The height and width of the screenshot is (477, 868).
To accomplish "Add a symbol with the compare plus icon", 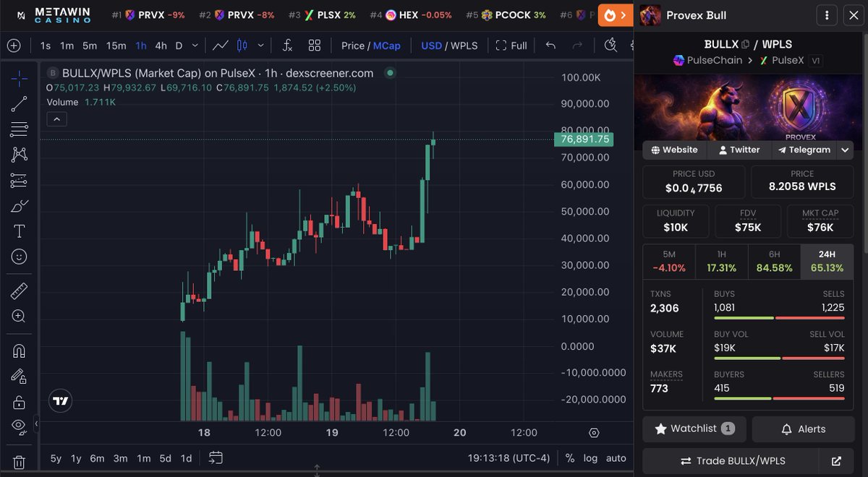I will click(x=14, y=46).
